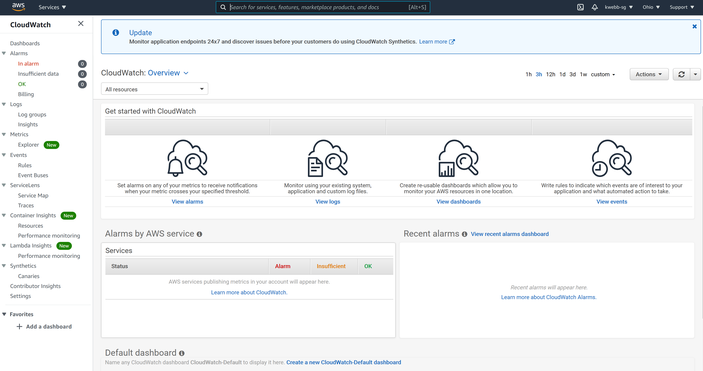Open the Actions dropdown button
Viewport: 703px width, 371px height.
(649, 74)
